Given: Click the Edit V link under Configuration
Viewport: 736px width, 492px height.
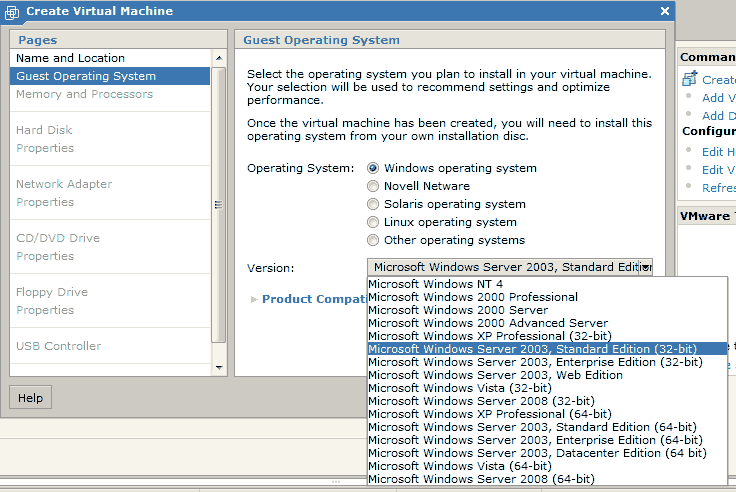Looking at the screenshot, I should point(718,170).
